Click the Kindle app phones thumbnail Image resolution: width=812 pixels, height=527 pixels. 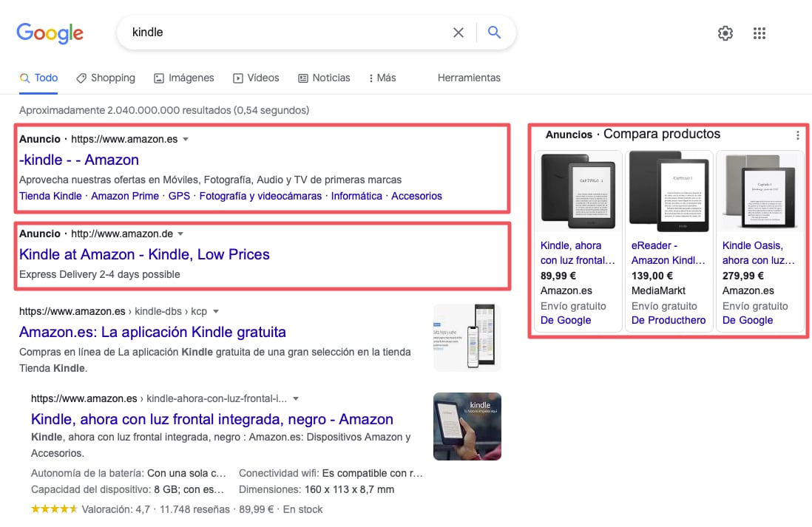point(467,337)
